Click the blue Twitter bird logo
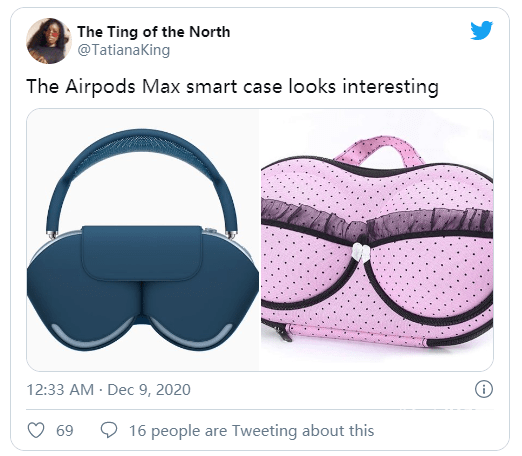This screenshot has height=456, width=522. (x=481, y=30)
